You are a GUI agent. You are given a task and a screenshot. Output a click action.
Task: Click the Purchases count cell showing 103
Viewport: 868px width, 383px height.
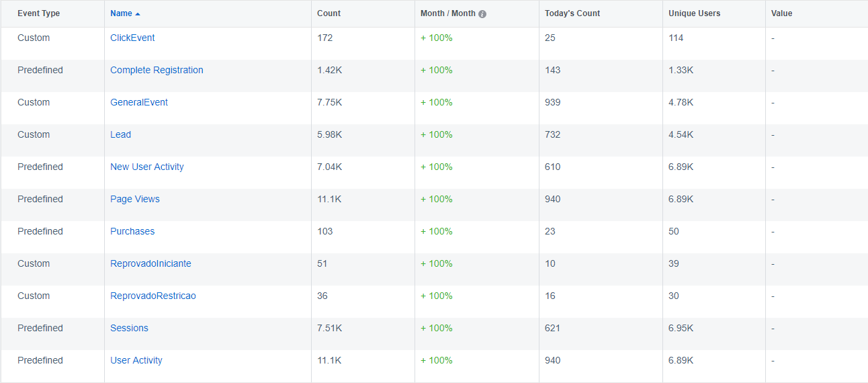(x=325, y=232)
